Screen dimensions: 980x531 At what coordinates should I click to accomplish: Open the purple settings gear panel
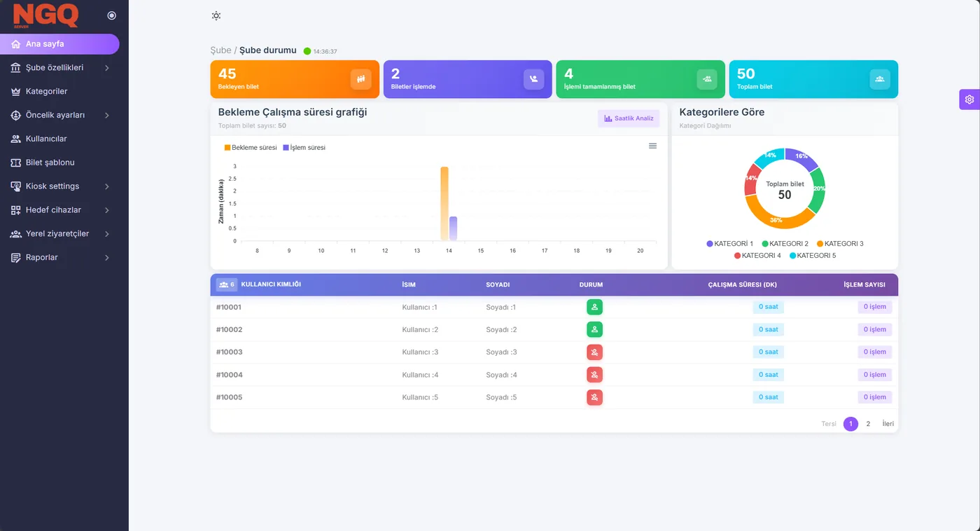(x=969, y=99)
